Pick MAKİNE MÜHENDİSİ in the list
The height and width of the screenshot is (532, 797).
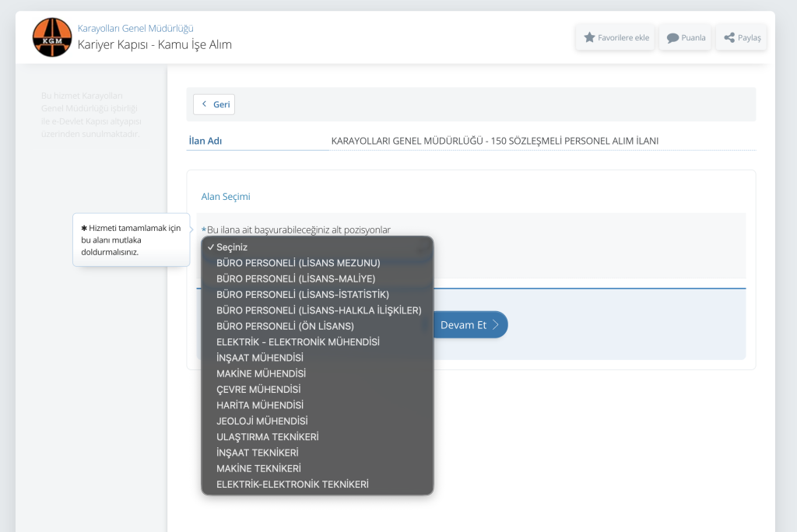tap(261, 373)
